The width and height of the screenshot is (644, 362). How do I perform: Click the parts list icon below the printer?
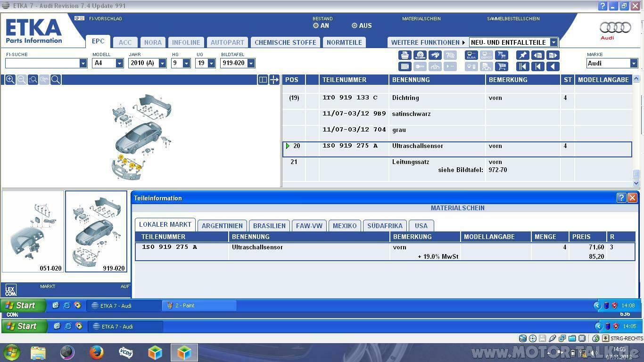[405, 66]
